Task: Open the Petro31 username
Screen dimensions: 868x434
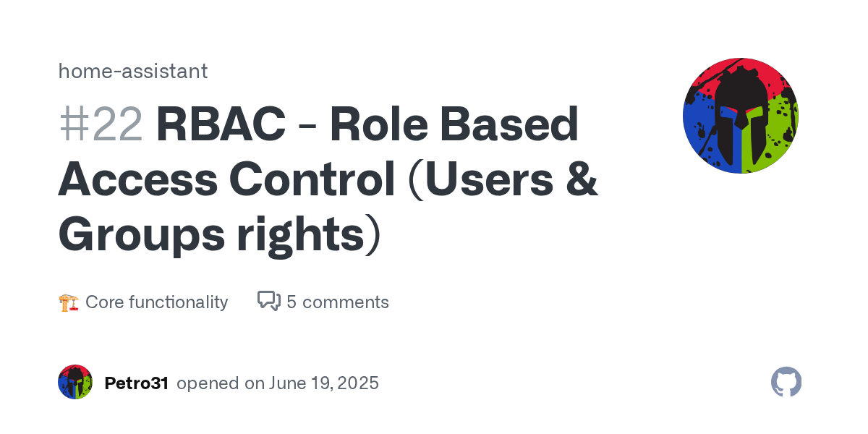Action: pyautogui.click(x=136, y=383)
